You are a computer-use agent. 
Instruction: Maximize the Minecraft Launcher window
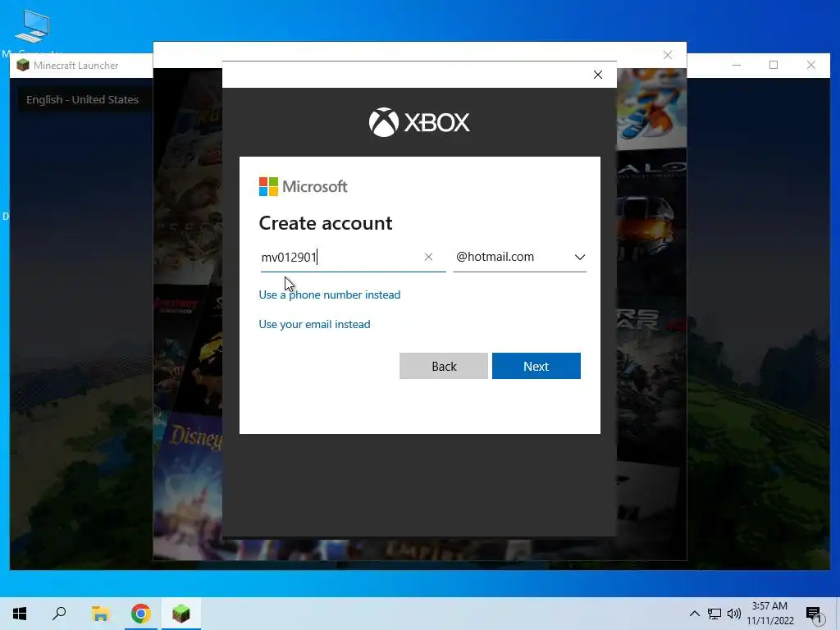(x=774, y=65)
